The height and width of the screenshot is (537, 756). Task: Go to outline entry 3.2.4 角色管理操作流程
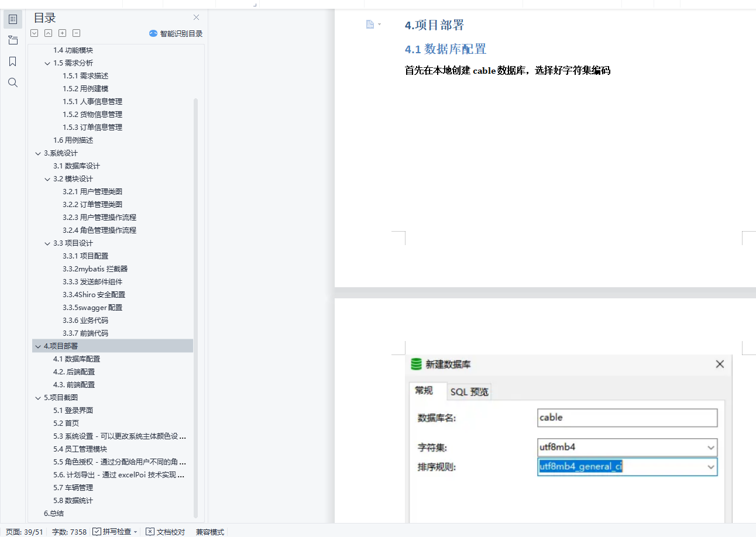click(x=99, y=230)
